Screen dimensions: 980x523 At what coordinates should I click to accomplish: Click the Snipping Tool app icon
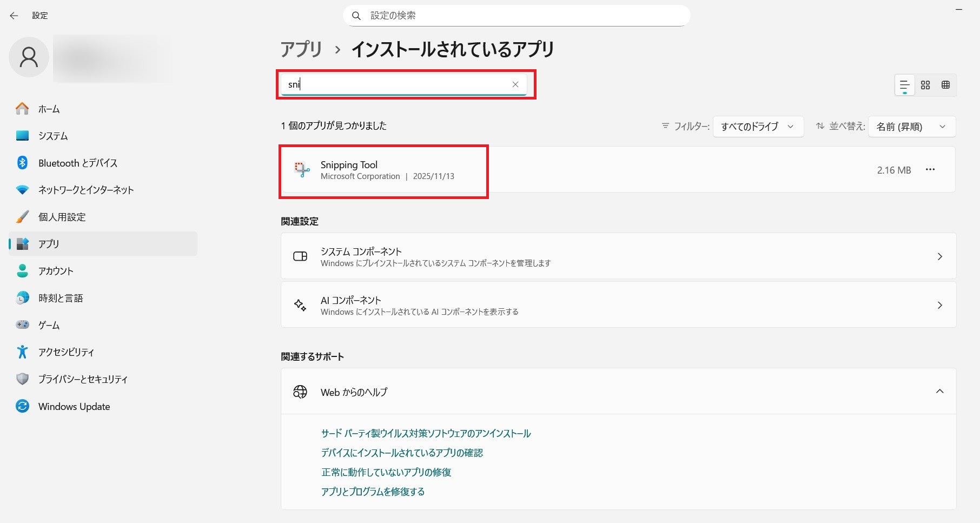301,170
